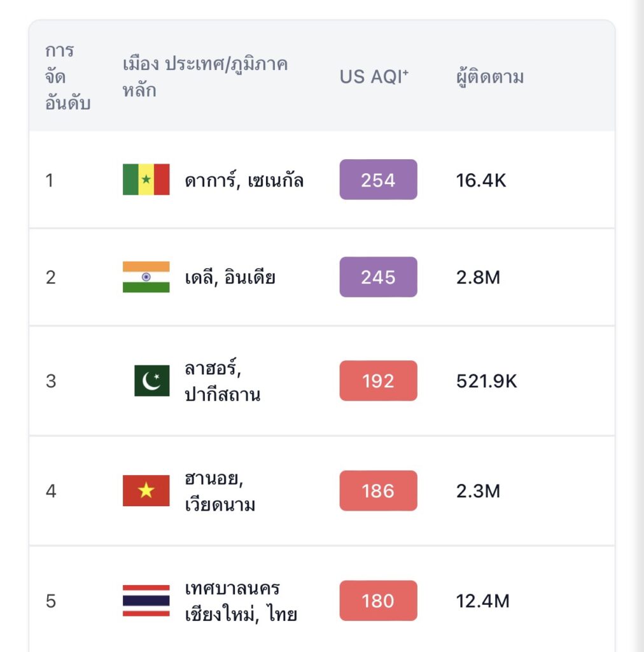Click the ผู้ติดตาม column header

[490, 77]
